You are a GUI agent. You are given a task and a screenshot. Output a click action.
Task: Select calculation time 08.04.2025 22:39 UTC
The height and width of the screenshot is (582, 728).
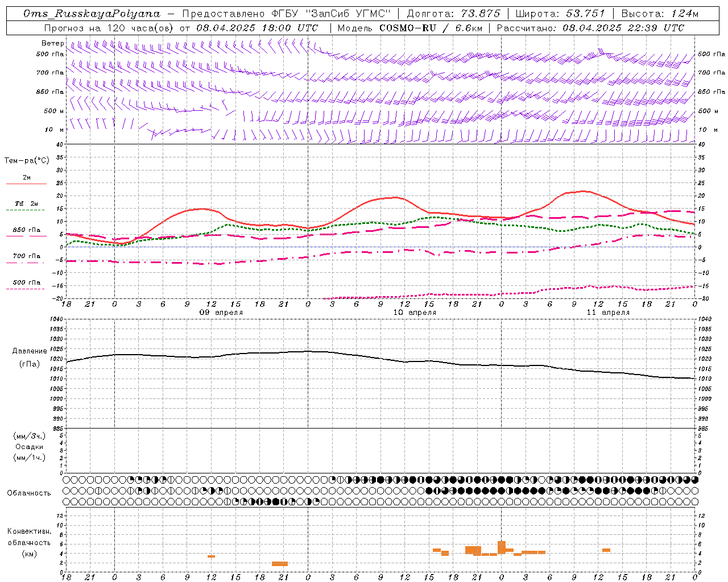[623, 28]
